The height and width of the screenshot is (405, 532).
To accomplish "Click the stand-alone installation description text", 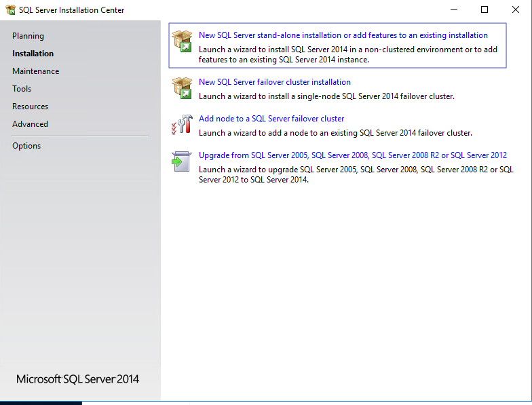I will click(347, 54).
